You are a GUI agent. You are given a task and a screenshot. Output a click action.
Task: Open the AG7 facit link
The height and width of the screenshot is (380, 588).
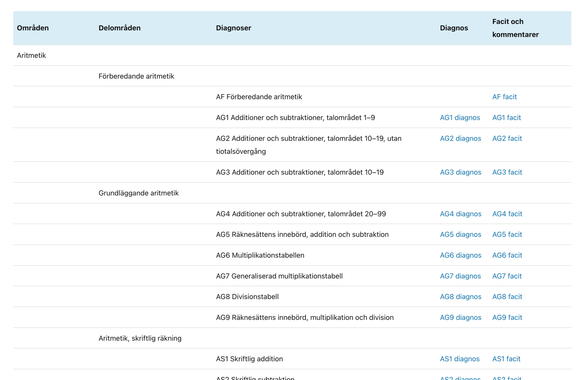[507, 276]
